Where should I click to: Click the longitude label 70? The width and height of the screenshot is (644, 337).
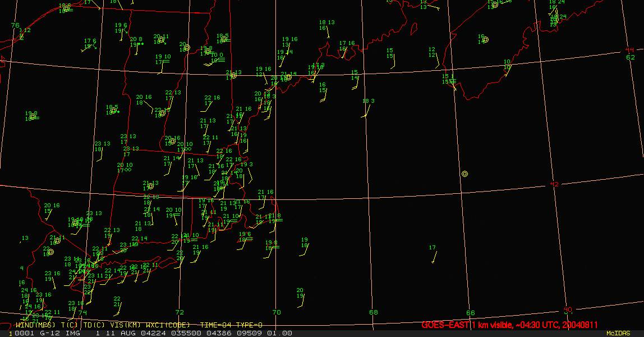[x=277, y=312]
